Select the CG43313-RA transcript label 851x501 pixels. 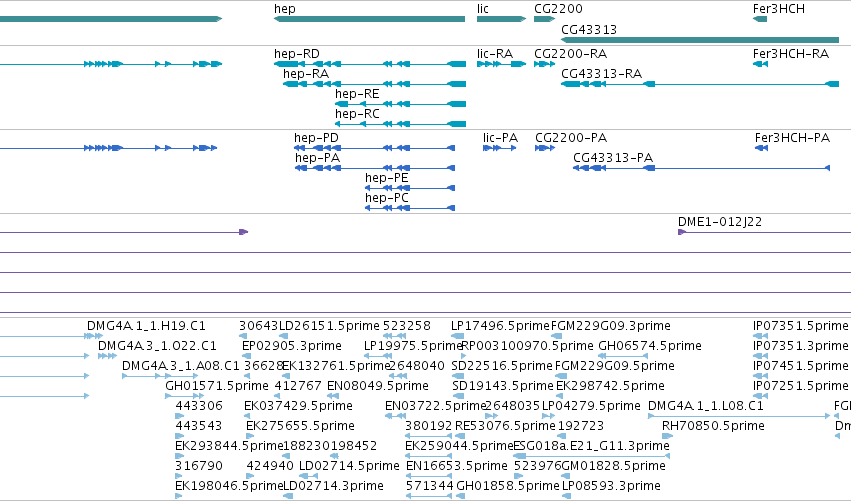coord(601,74)
